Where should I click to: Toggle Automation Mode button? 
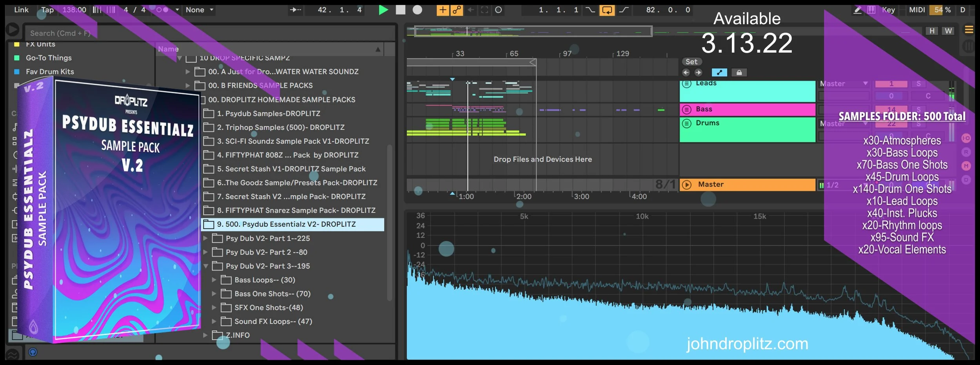point(719,73)
